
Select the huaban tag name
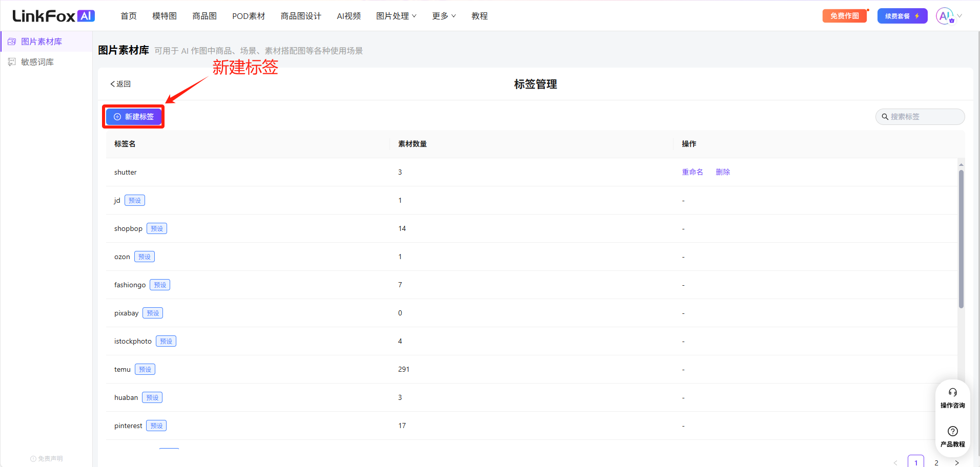[x=126, y=397]
